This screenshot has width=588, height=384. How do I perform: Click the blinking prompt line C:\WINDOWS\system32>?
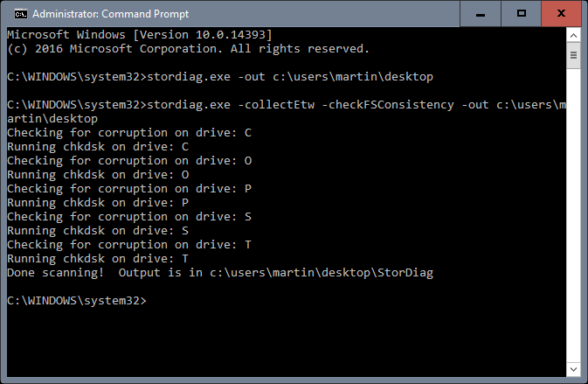(x=77, y=301)
